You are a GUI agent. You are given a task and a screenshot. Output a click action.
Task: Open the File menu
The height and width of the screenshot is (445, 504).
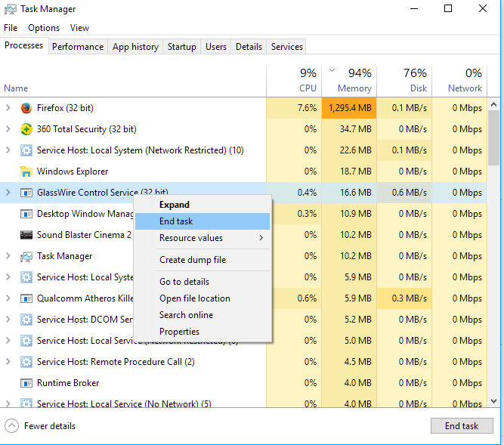tap(11, 28)
